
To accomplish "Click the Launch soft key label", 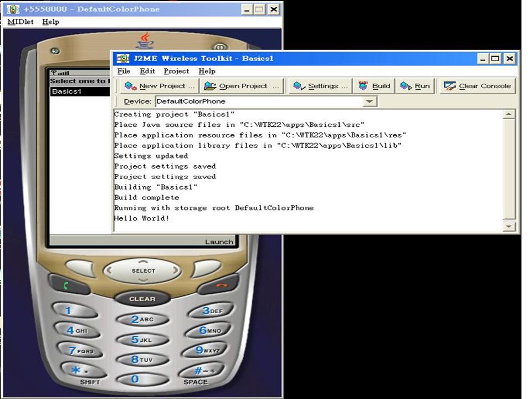I will click(x=219, y=242).
